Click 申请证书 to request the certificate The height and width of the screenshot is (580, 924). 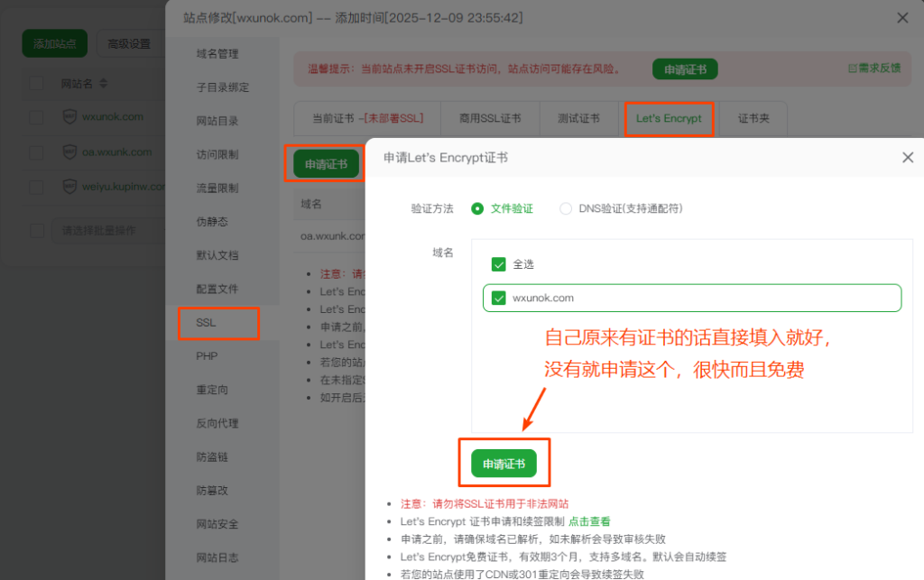pos(504,462)
